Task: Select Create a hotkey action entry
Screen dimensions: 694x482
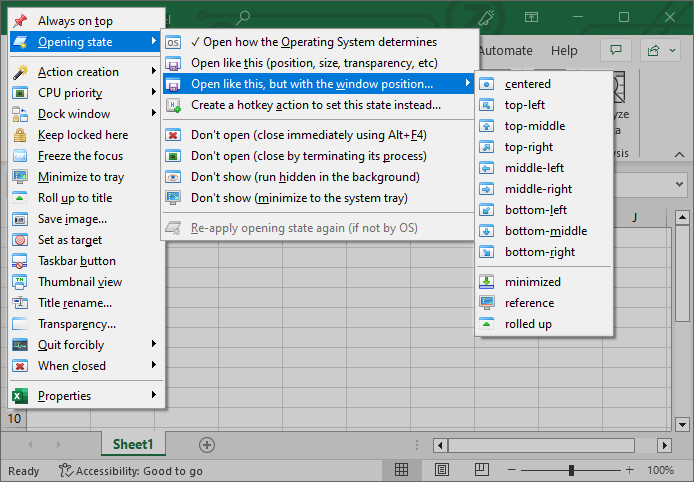Action: pyautogui.click(x=317, y=105)
